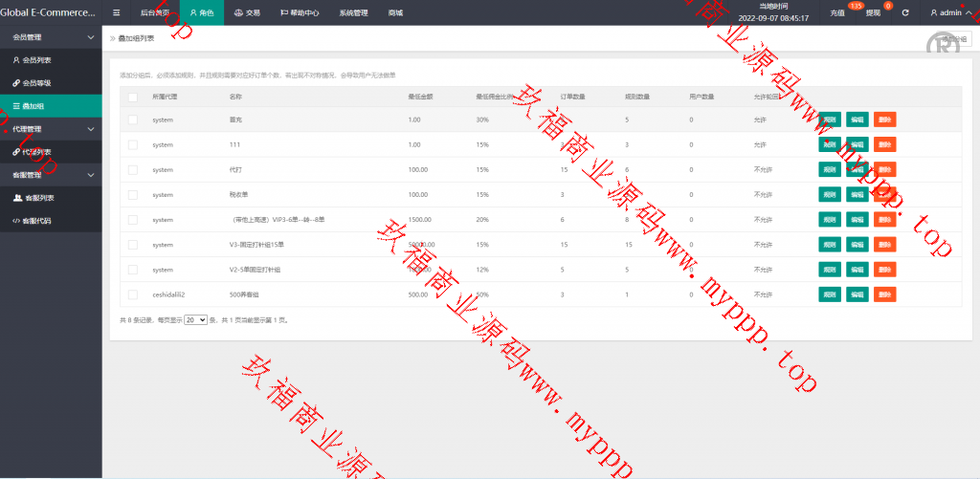This screenshot has height=479, width=980.
Task: Check the checkbox for row 111
Action: pyautogui.click(x=133, y=144)
